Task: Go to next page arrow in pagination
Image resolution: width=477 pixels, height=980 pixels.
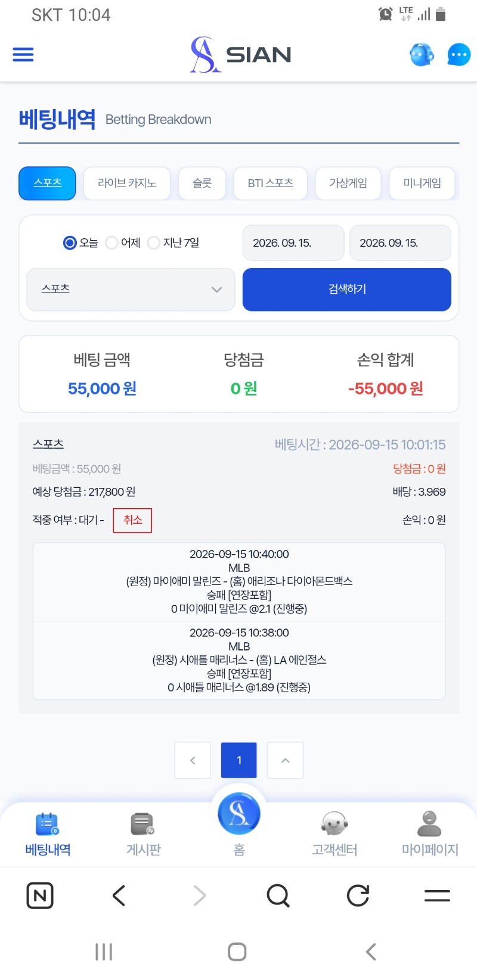Action: pos(285,760)
